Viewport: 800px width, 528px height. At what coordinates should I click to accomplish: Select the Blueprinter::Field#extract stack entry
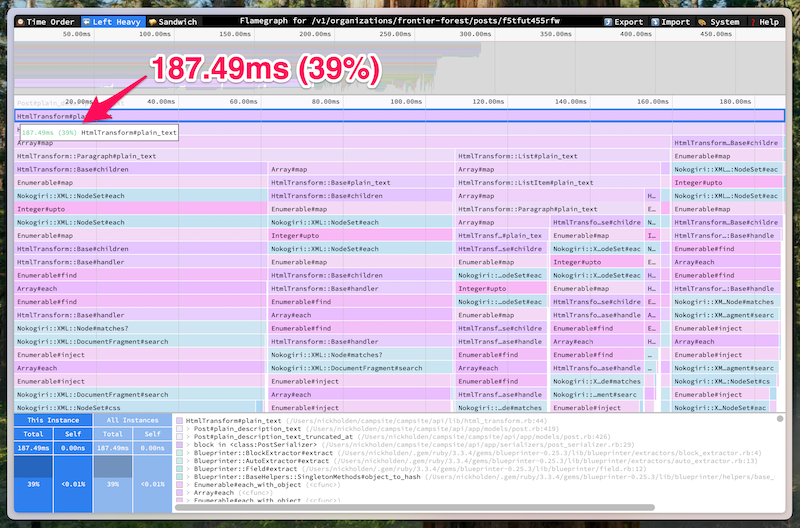pos(245,469)
